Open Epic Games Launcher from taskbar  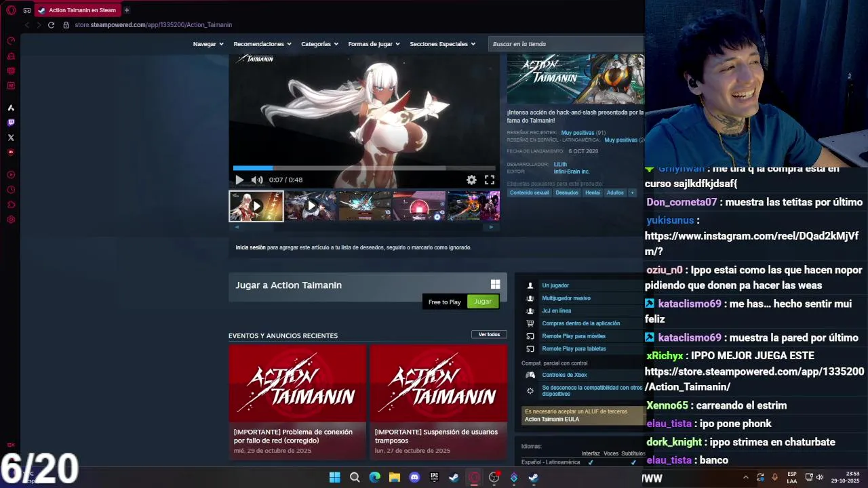click(434, 477)
